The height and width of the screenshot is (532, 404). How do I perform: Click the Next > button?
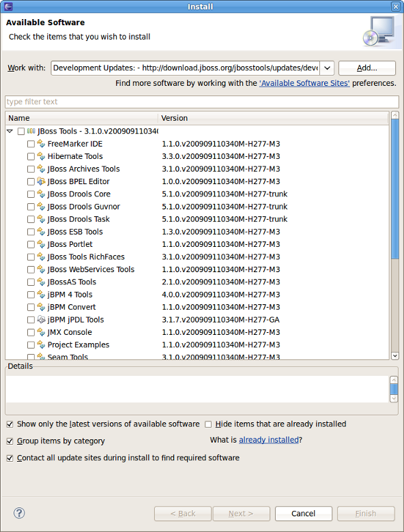(242, 514)
